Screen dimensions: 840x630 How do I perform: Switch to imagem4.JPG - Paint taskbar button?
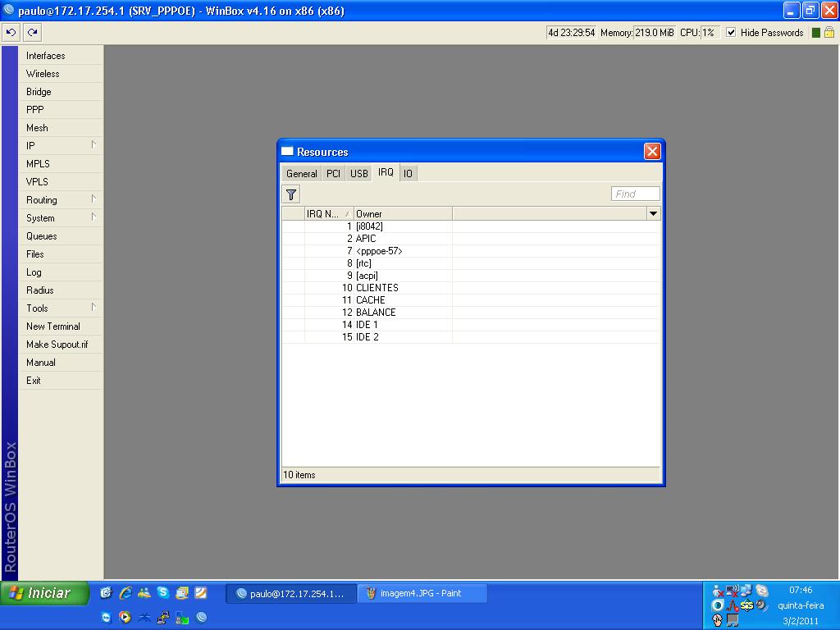click(x=422, y=594)
